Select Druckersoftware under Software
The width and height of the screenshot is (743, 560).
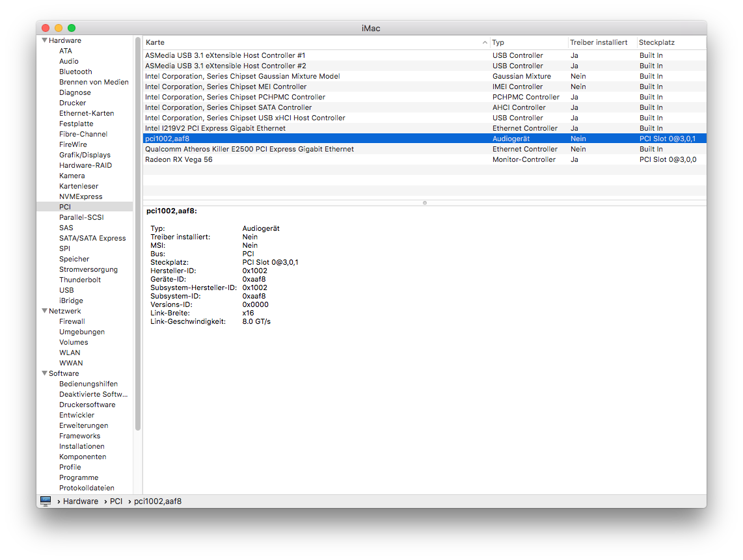click(x=87, y=405)
